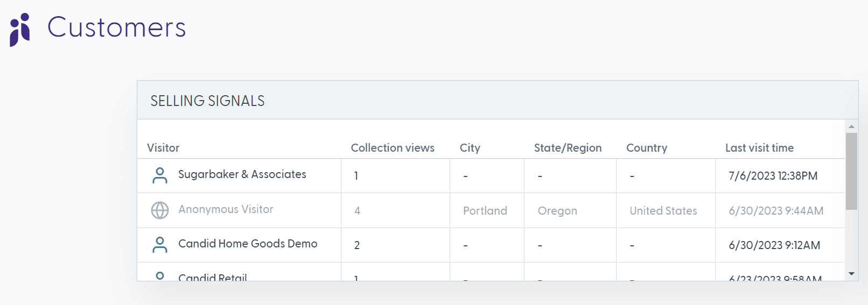This screenshot has height=305, width=868.
Task: Click the Candid Retail person icon
Action: [160, 276]
